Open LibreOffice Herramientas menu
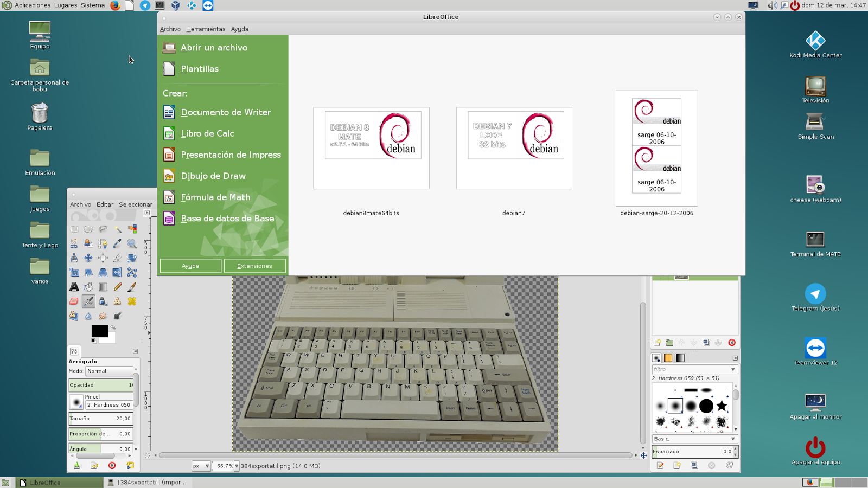 click(x=206, y=29)
